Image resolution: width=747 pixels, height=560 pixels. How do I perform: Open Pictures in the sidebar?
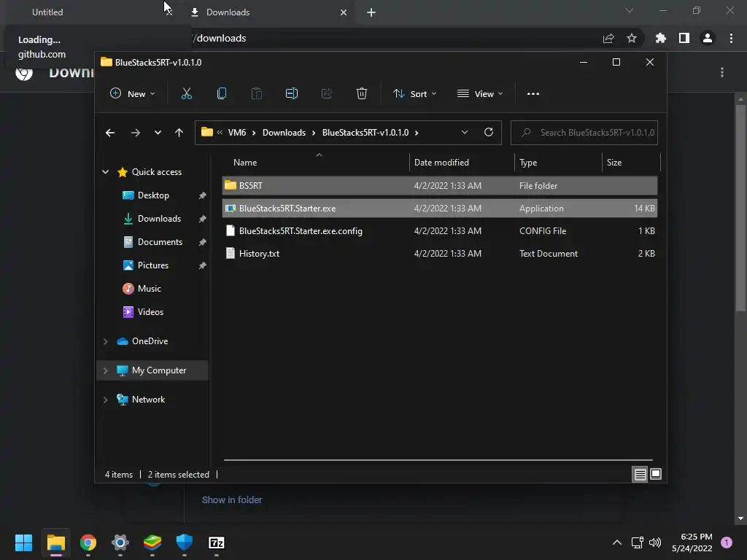pyautogui.click(x=153, y=265)
